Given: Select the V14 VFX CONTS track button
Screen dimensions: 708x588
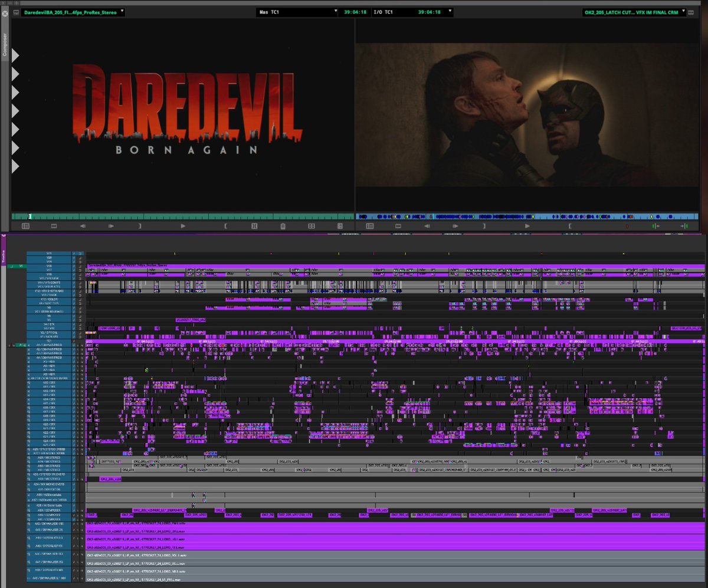Looking at the screenshot, I should (x=49, y=282).
